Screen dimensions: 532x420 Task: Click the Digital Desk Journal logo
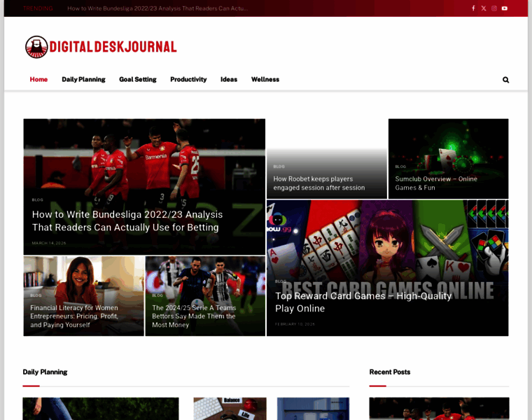(x=101, y=47)
